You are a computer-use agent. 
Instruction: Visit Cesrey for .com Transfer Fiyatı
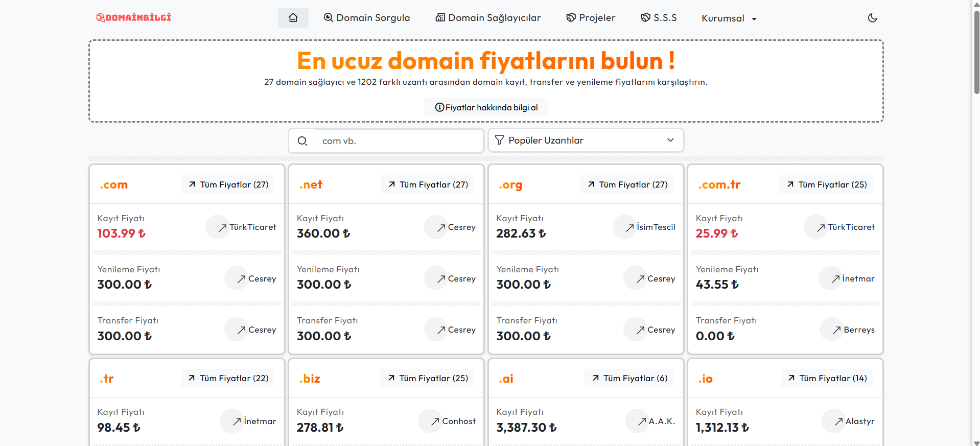(x=250, y=330)
